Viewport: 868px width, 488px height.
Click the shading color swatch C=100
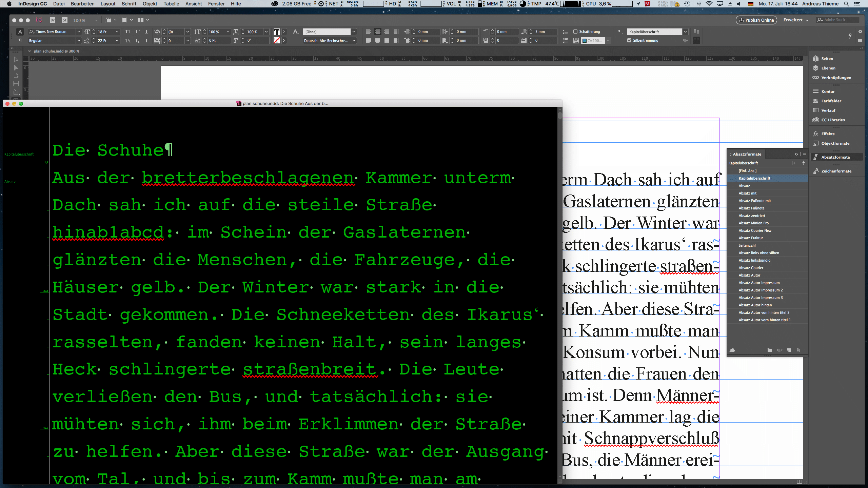592,41
